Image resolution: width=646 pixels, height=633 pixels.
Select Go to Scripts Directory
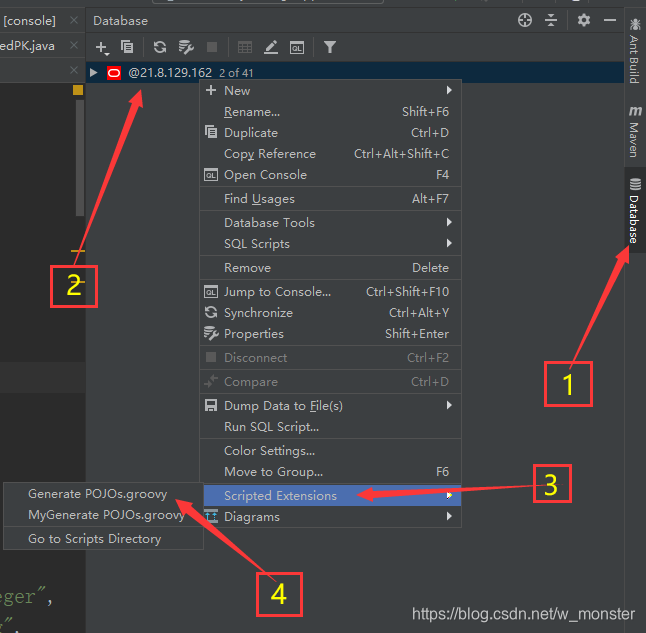point(103,539)
